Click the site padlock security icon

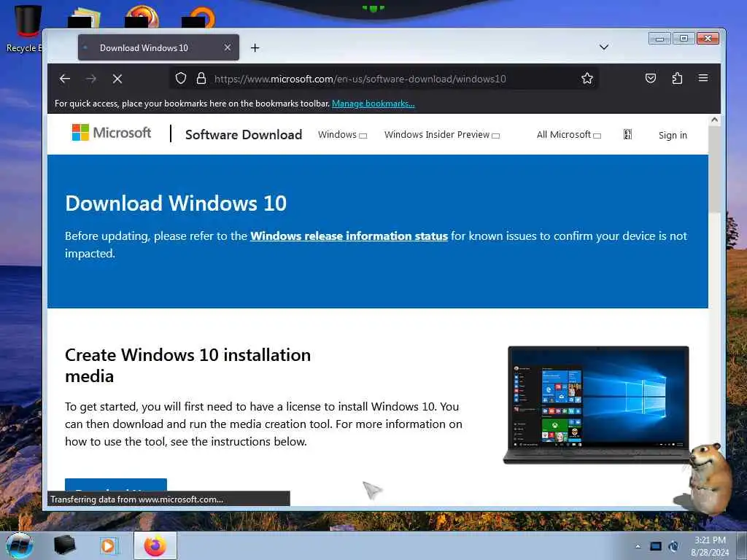coord(201,78)
